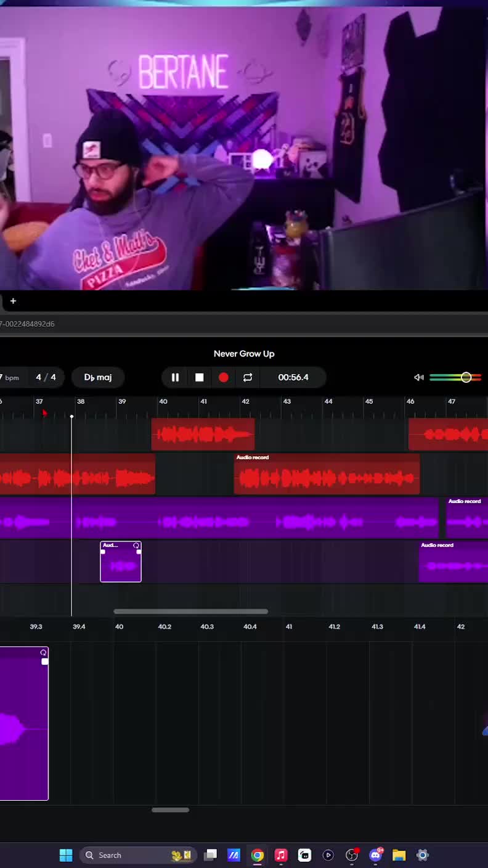Viewport: 488px width, 868px height.
Task: Toggle the loop icon on the small purple clip
Action: tap(136, 546)
